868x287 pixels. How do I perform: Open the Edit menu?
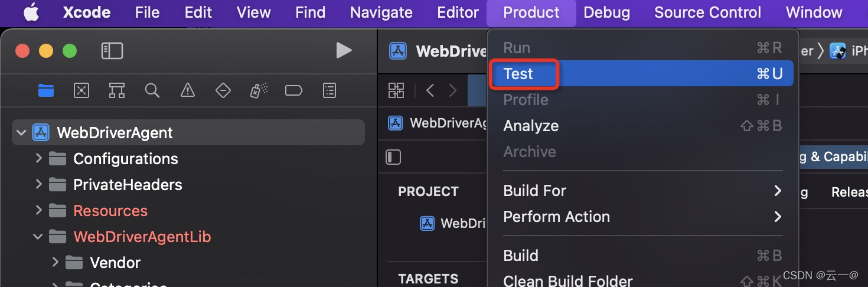click(198, 12)
